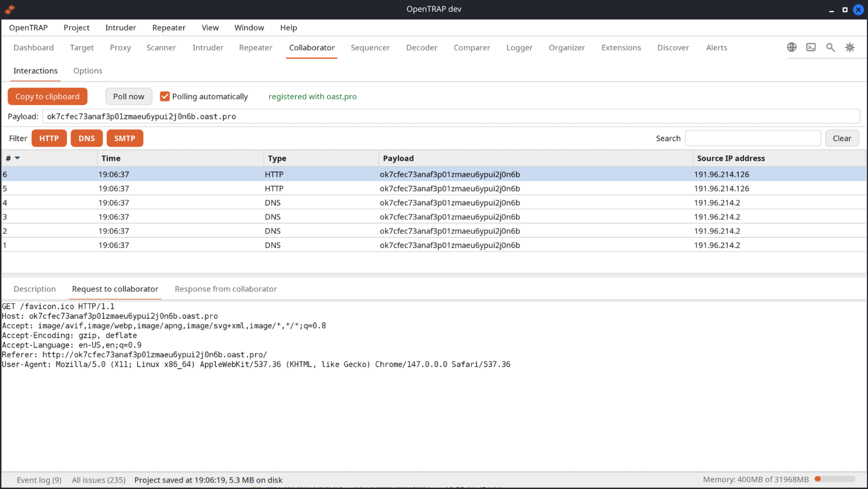Image resolution: width=868 pixels, height=489 pixels.
Task: Switch to the Options subtab
Action: tap(88, 71)
